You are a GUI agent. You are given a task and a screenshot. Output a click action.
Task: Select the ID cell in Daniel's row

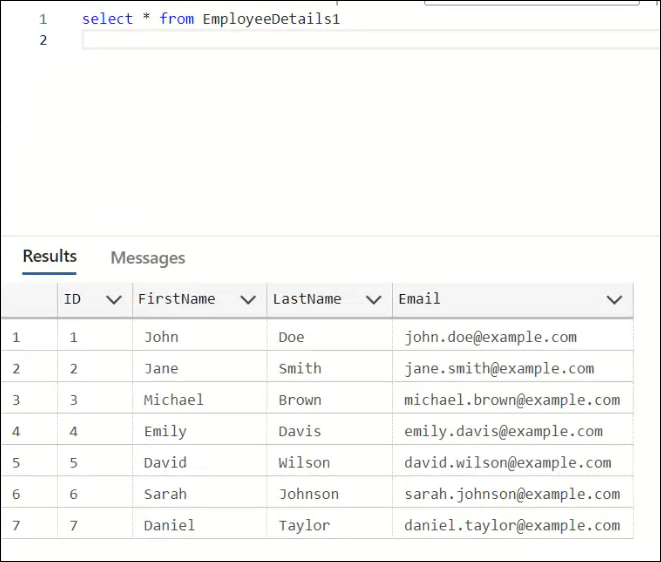point(95,525)
